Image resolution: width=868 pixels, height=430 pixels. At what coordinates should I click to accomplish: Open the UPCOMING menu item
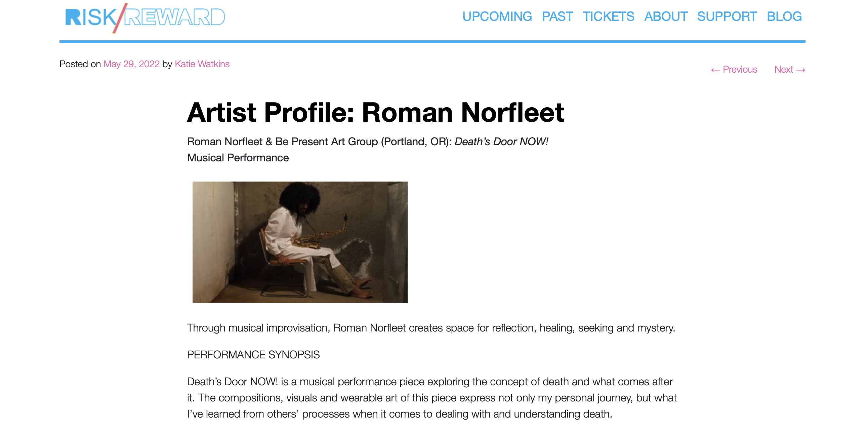(x=497, y=16)
